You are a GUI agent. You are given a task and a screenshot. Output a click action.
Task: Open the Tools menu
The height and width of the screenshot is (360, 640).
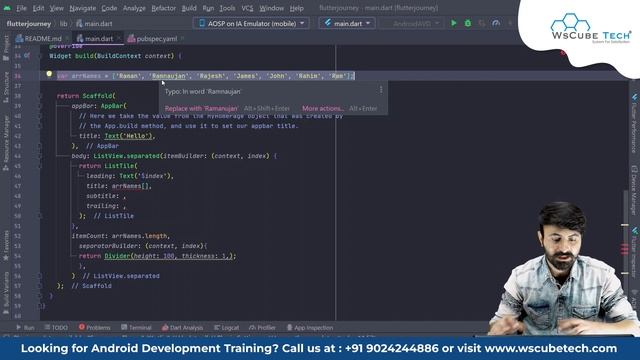tap(227, 8)
